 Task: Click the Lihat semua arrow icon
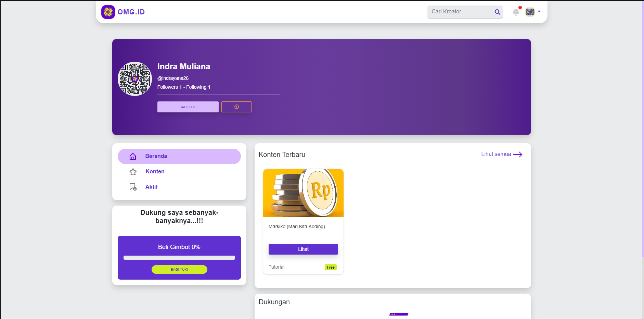pyautogui.click(x=518, y=155)
